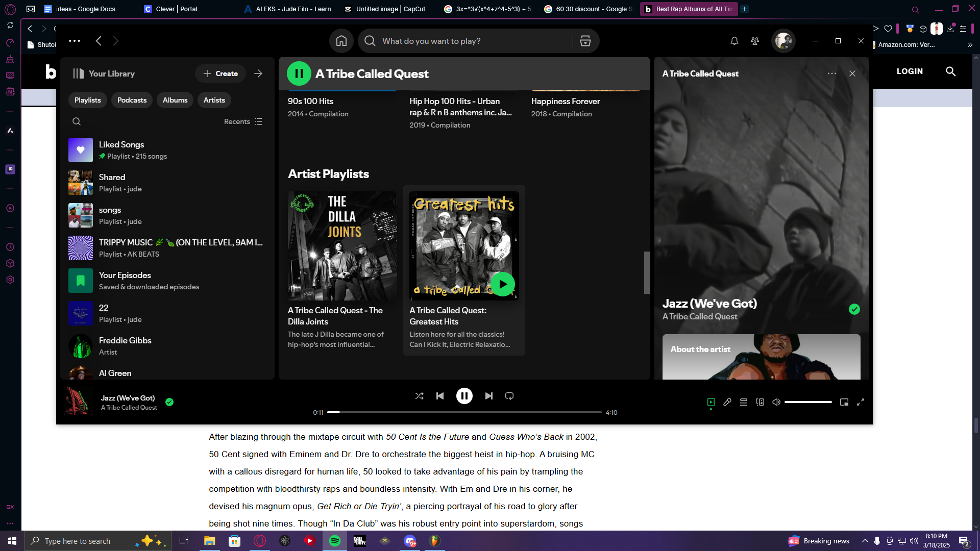The width and height of the screenshot is (980, 551).
Task: Create a new playlist or folder
Action: point(220,73)
